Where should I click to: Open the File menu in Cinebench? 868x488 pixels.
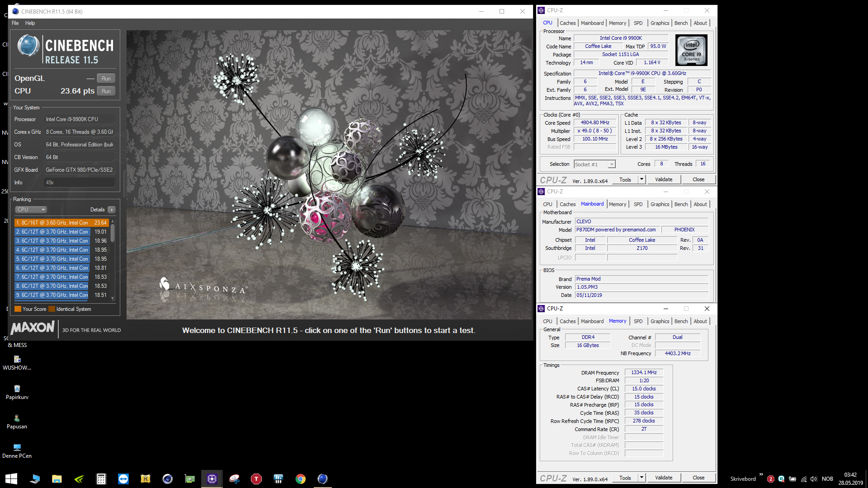[15, 23]
